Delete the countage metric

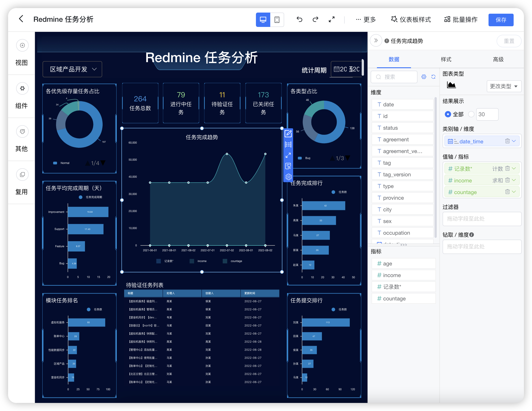pyautogui.click(x=507, y=192)
